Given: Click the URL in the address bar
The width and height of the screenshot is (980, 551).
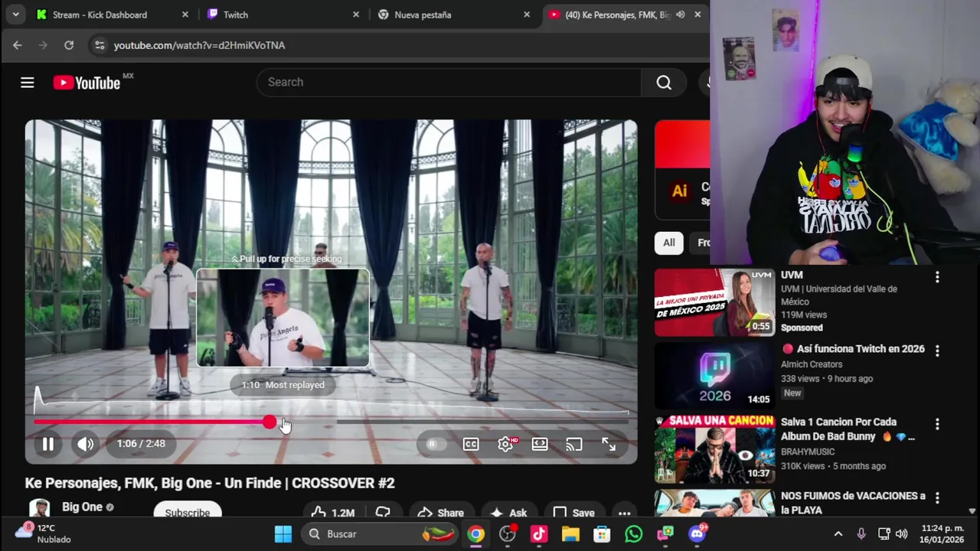Looking at the screenshot, I should coord(199,45).
